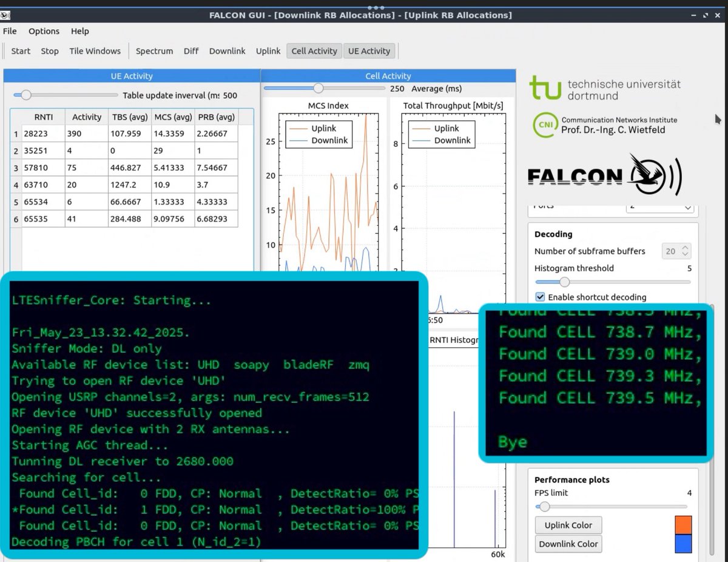
Task: Click the Downlink legend entry in Total Throughput plot
Action: coord(441,140)
